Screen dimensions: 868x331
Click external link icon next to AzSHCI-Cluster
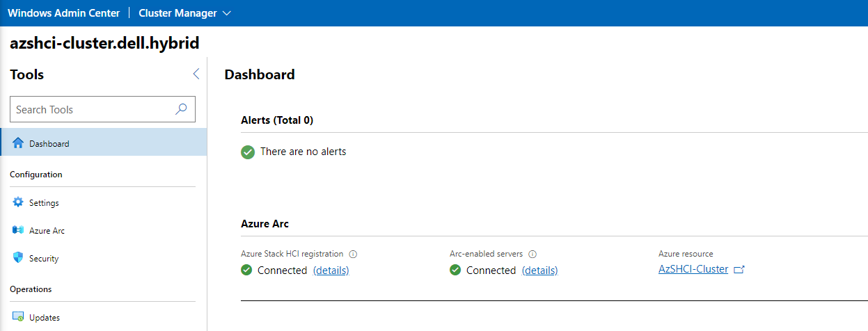(x=739, y=270)
